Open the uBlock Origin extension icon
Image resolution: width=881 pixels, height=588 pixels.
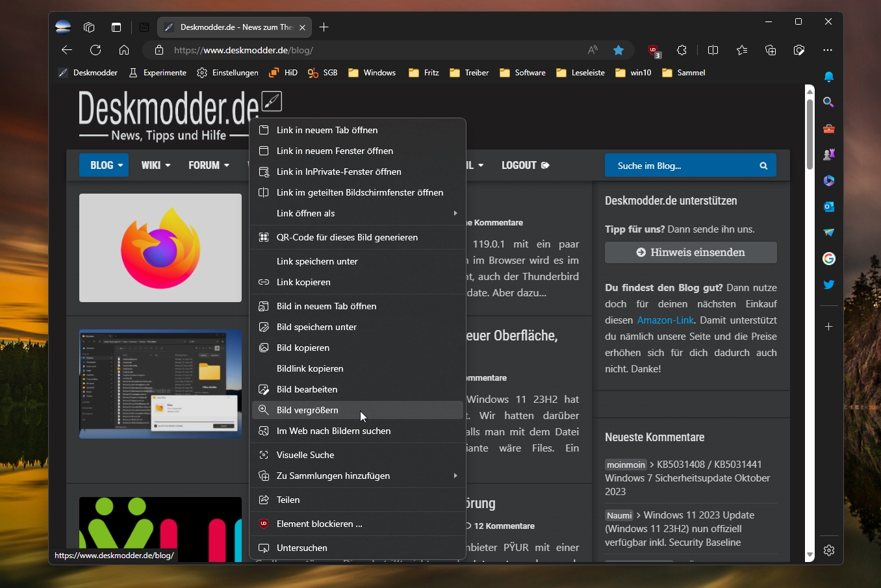(654, 51)
